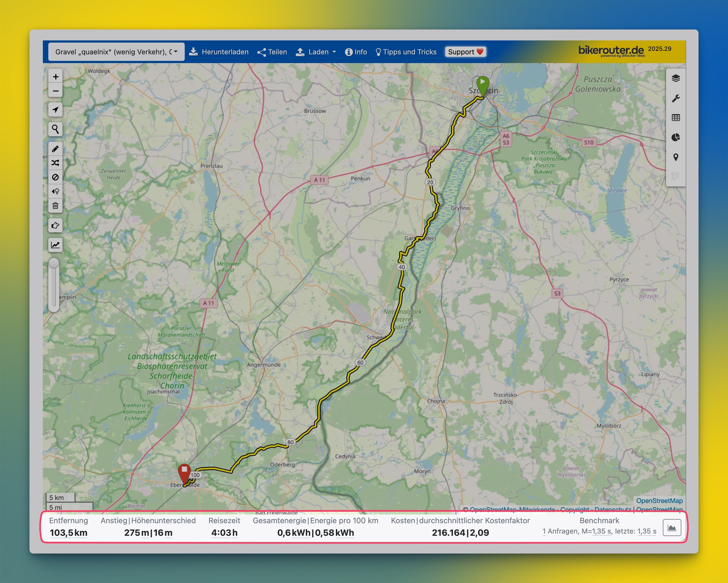Open the map search magnifier

point(55,129)
